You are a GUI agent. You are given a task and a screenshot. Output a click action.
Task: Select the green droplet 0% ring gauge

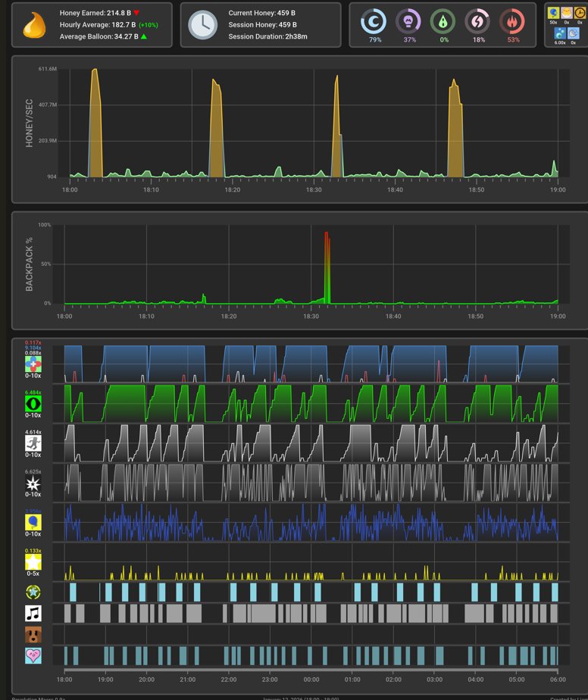[x=443, y=21]
